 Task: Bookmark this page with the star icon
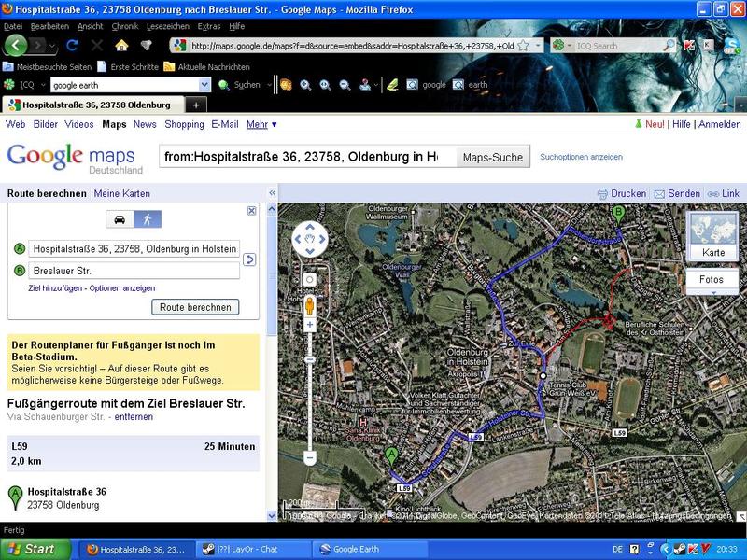pyautogui.click(x=523, y=46)
